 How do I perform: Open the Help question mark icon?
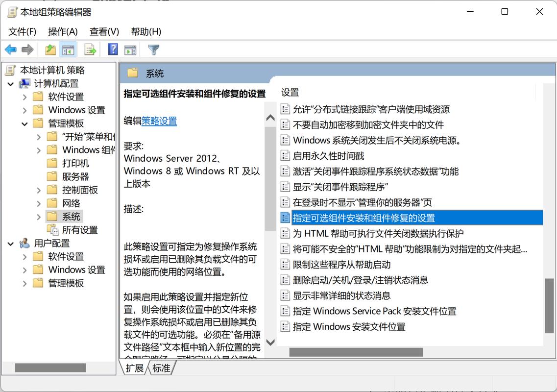tap(113, 49)
